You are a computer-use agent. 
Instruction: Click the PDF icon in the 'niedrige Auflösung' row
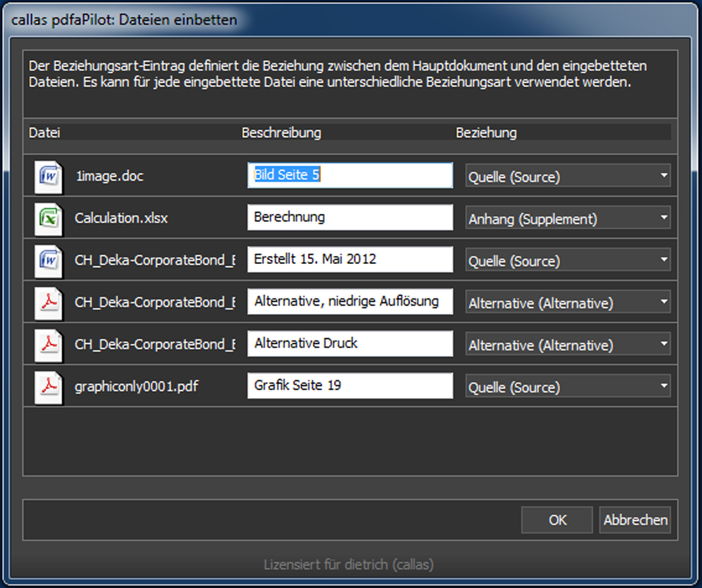point(49,303)
